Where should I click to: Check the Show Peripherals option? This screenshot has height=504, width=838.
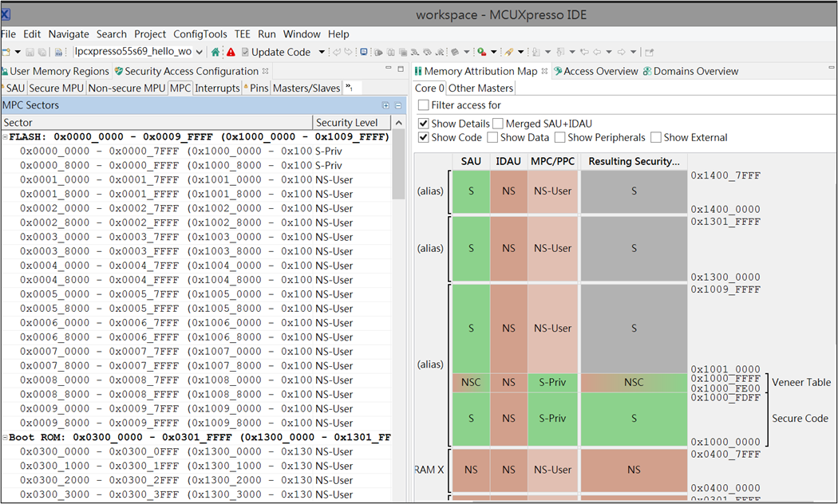pyautogui.click(x=560, y=137)
